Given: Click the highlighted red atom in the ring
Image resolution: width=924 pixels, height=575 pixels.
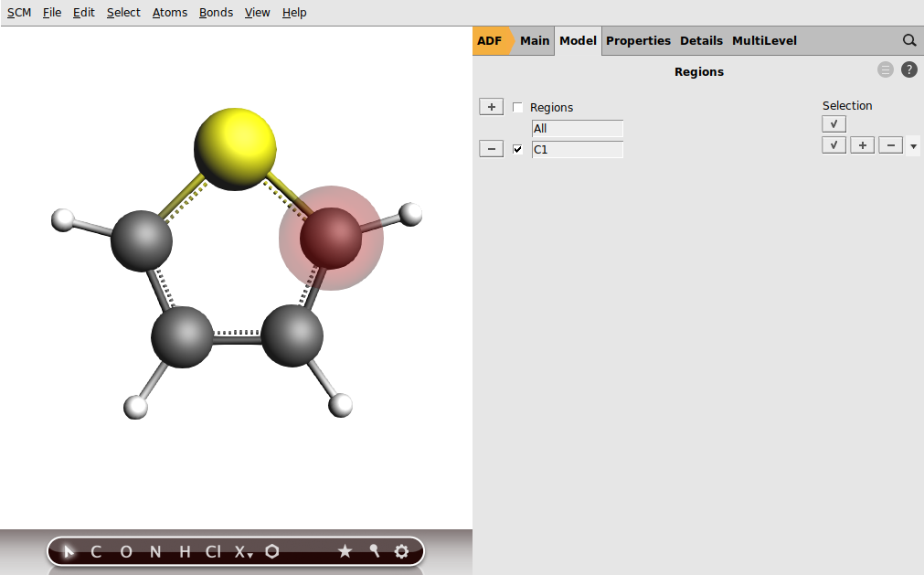Looking at the screenshot, I should [x=331, y=236].
